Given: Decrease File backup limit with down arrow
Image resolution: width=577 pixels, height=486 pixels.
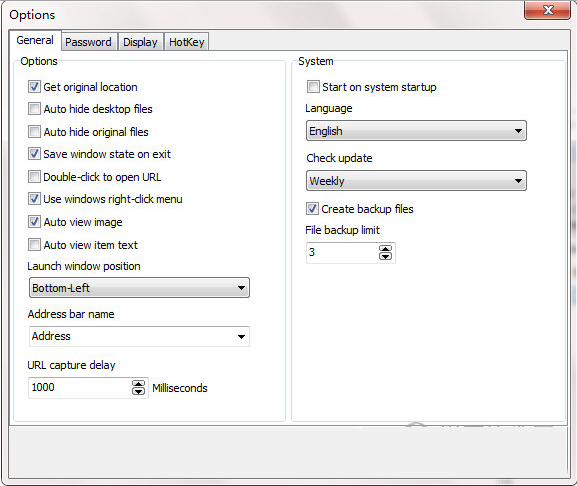Looking at the screenshot, I should pyautogui.click(x=385, y=256).
